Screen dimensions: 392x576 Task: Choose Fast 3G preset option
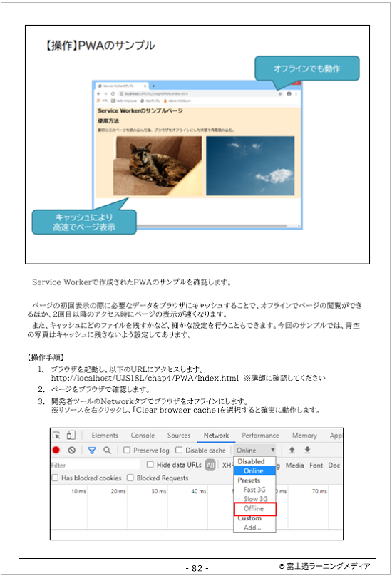[254, 490]
